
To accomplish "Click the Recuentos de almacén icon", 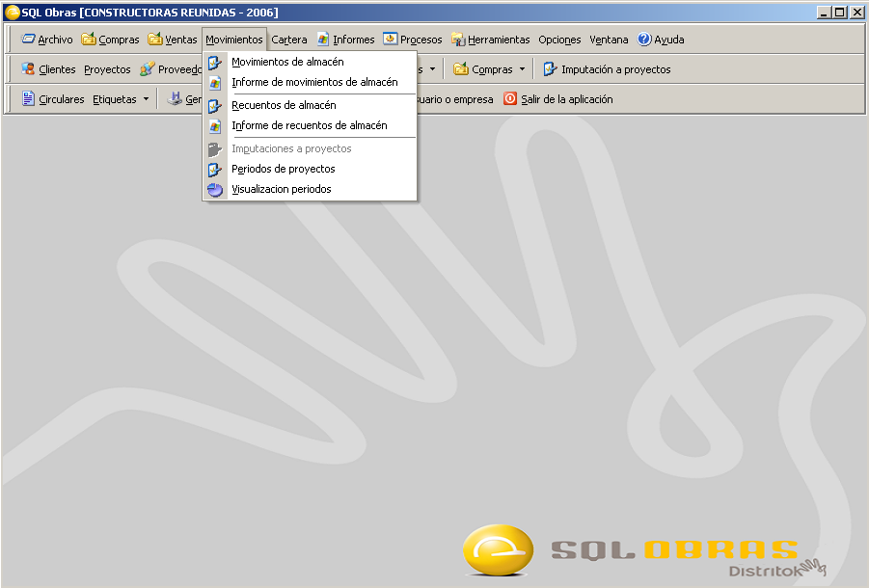I will (215, 105).
